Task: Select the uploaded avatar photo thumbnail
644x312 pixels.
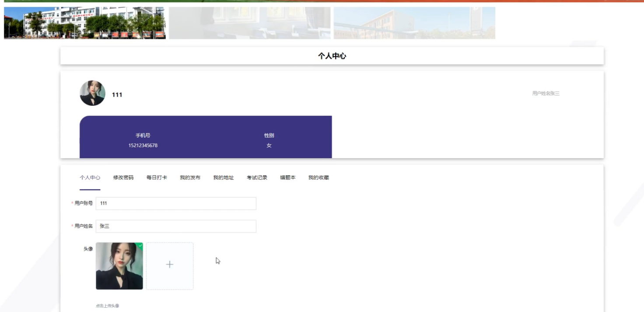Action: pyautogui.click(x=119, y=266)
